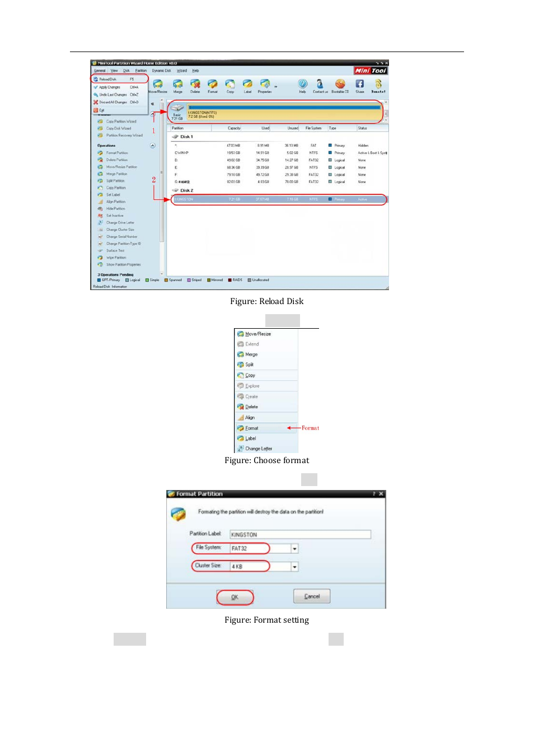Click the RAID5 legend color swatch
The height and width of the screenshot is (756, 534).
pyautogui.click(x=229, y=280)
